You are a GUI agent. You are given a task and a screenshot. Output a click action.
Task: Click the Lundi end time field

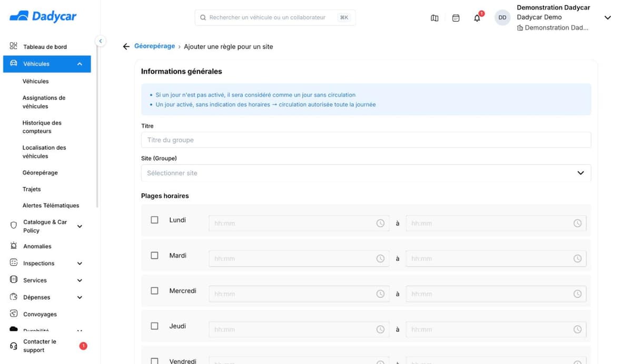coord(496,224)
